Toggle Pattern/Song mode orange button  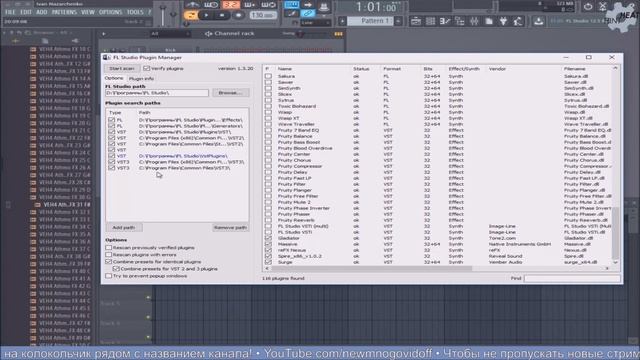tap(191, 16)
